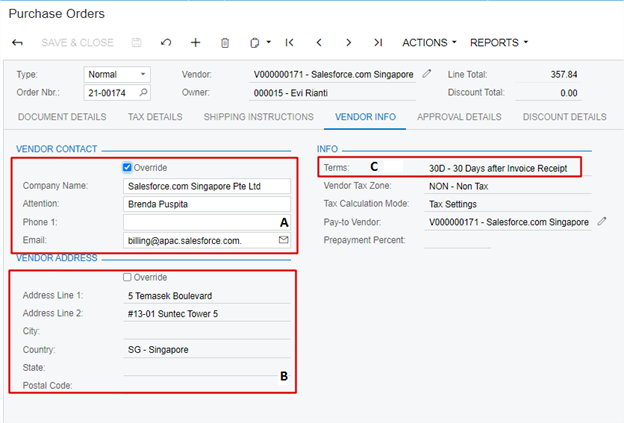Click the save disk icon
Image resolution: width=624 pixels, height=423 pixels.
click(136, 43)
